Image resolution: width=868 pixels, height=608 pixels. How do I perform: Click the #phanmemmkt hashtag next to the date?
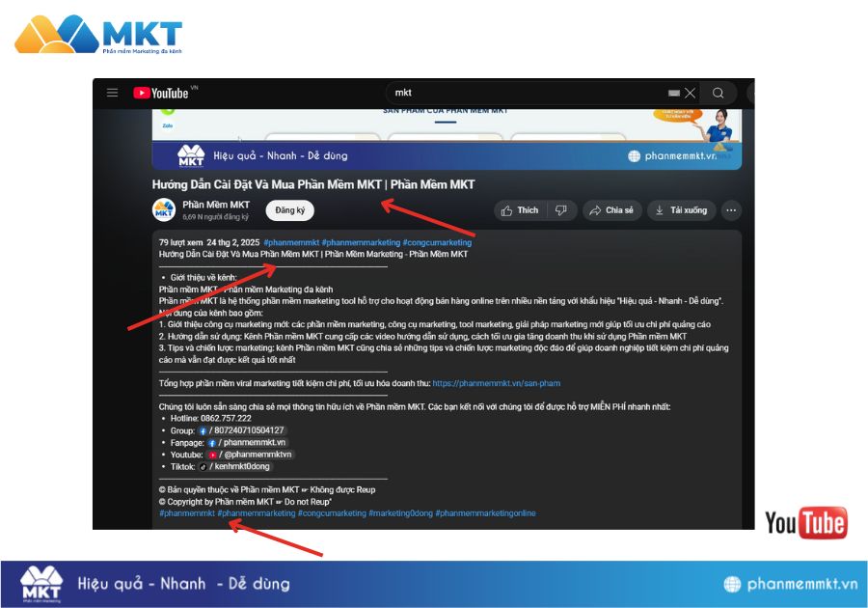pos(291,242)
